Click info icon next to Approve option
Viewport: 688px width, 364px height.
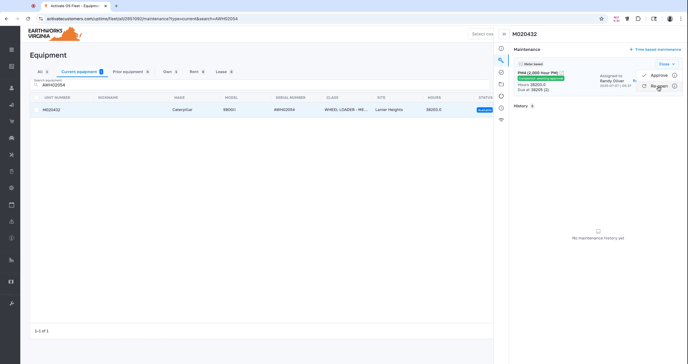click(674, 75)
